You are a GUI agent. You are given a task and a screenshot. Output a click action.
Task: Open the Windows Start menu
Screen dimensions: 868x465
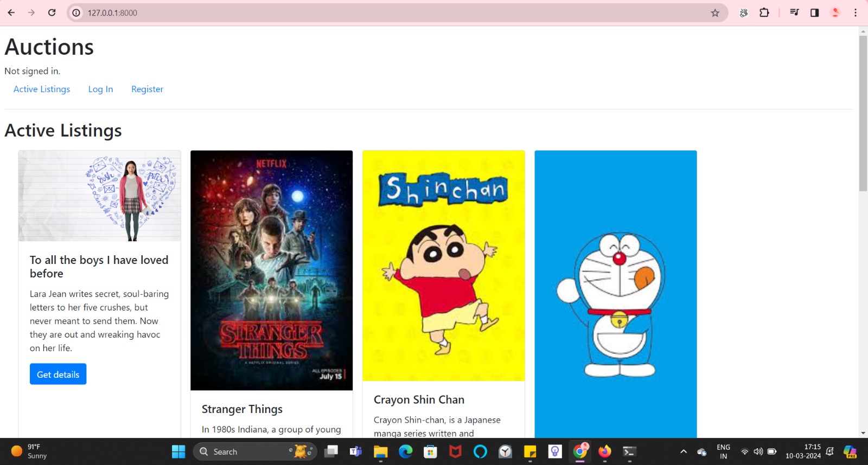coord(178,451)
